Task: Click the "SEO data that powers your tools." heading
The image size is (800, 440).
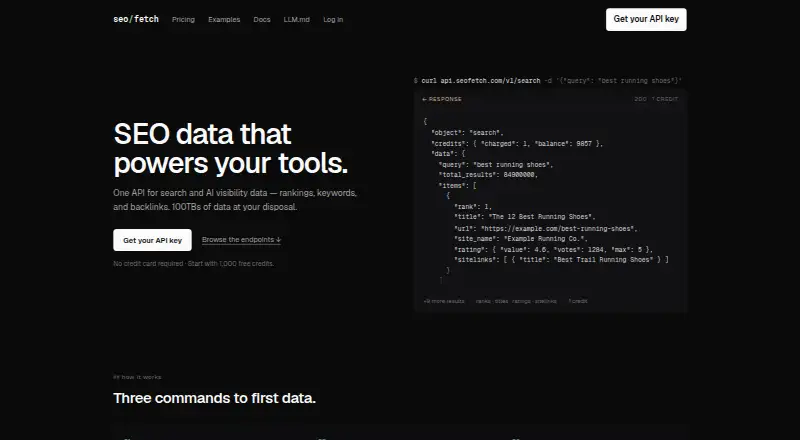Action: coord(231,149)
